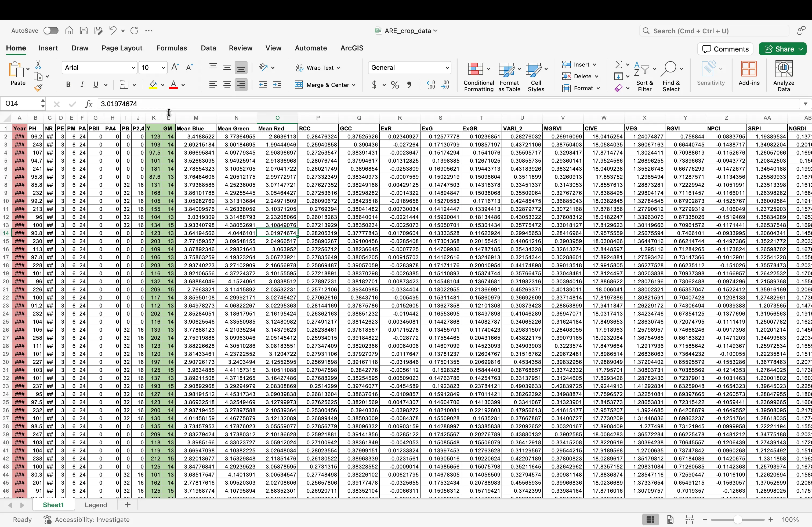Switch to the Data tab
The image size is (812, 527).
click(x=208, y=48)
